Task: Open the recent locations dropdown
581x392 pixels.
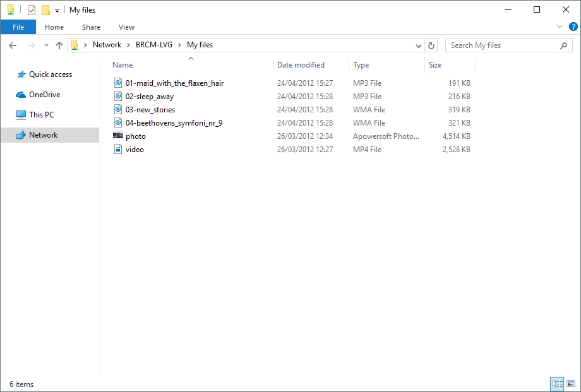Action: point(46,45)
